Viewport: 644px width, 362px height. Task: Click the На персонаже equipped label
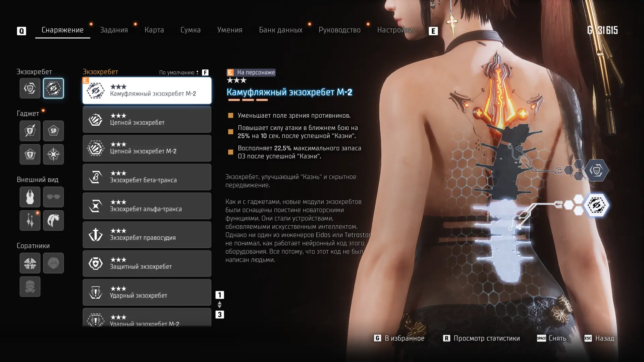tap(251, 72)
